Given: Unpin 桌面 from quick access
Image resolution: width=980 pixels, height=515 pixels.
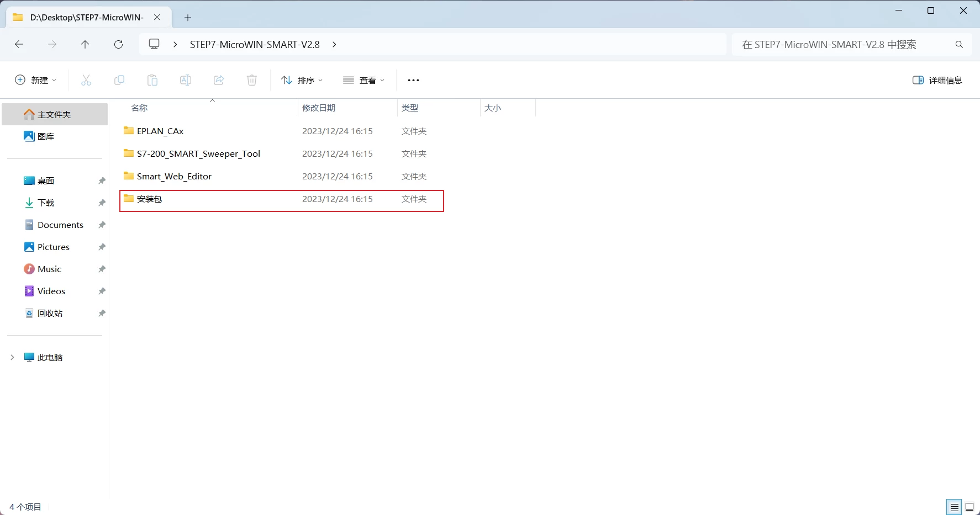Looking at the screenshot, I should 102,180.
